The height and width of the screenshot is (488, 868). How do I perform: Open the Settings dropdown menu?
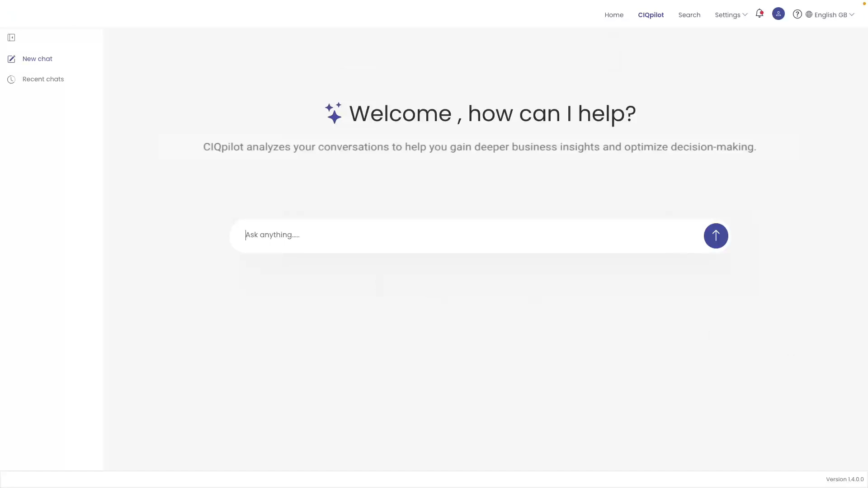click(x=727, y=15)
